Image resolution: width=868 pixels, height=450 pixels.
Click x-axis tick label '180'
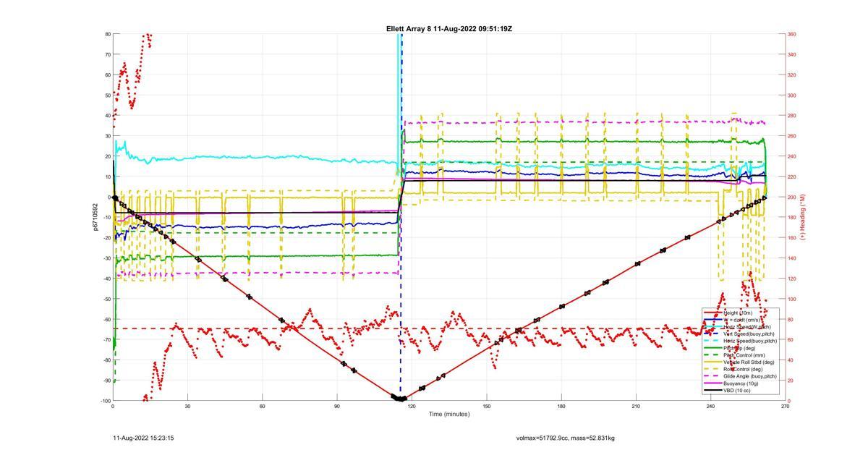[x=561, y=407]
